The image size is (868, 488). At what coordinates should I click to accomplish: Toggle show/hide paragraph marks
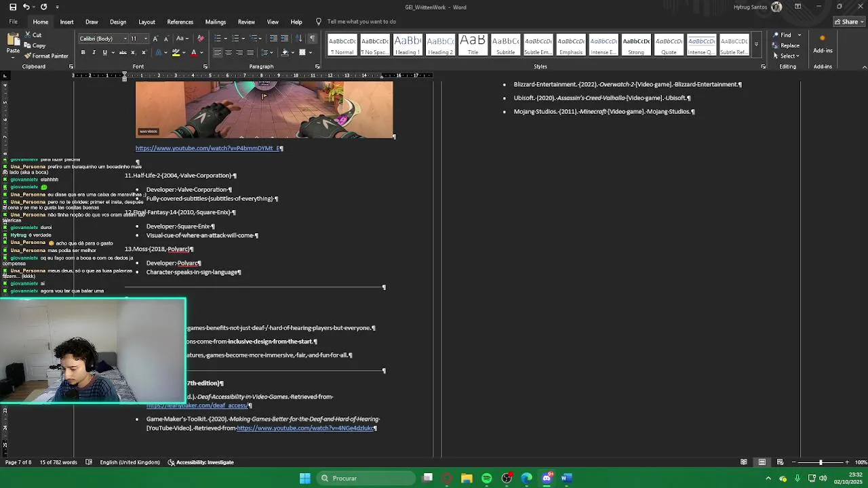[312, 39]
